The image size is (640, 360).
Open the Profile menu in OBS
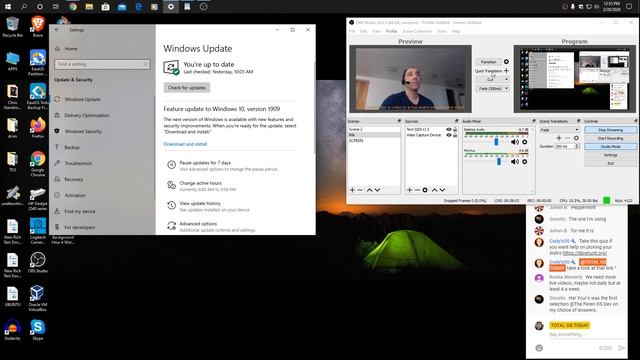(391, 31)
